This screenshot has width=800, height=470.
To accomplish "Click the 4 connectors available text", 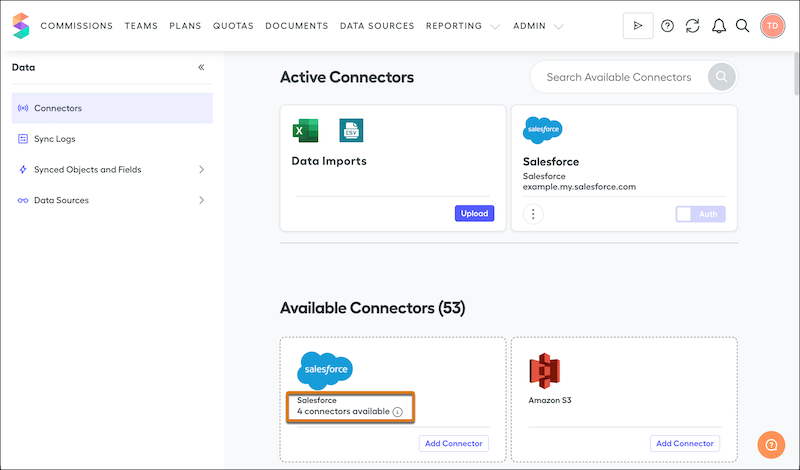I will click(x=343, y=411).
